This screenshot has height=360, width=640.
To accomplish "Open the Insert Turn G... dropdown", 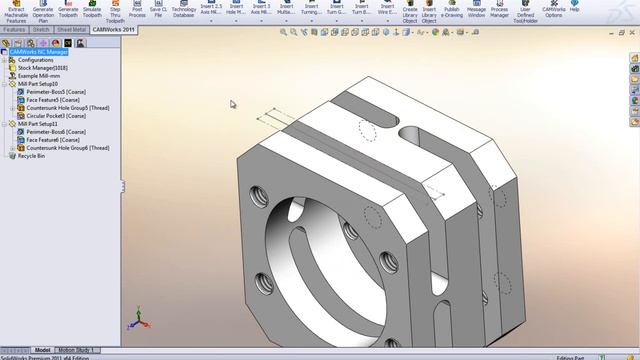I will click(x=337, y=21).
